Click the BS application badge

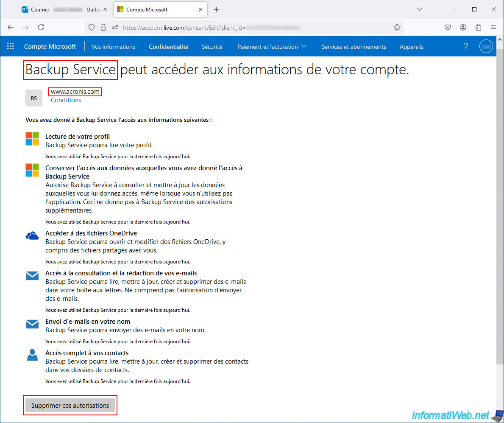(34, 98)
